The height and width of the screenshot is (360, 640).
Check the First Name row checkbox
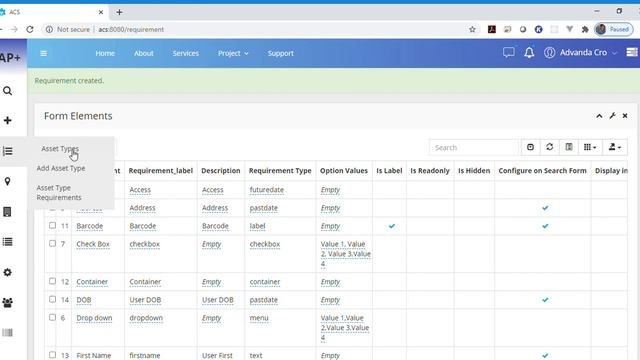52,355
